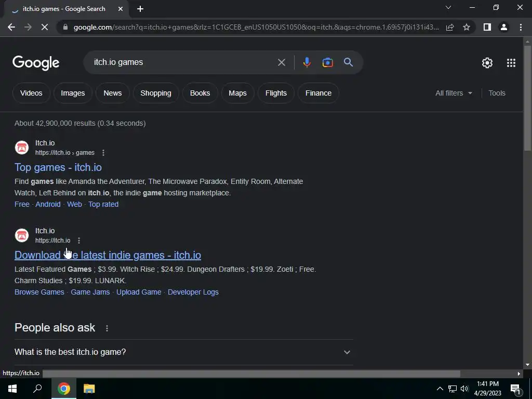
Task: Open the more options dots beside https://itch.io
Action: [79, 241]
